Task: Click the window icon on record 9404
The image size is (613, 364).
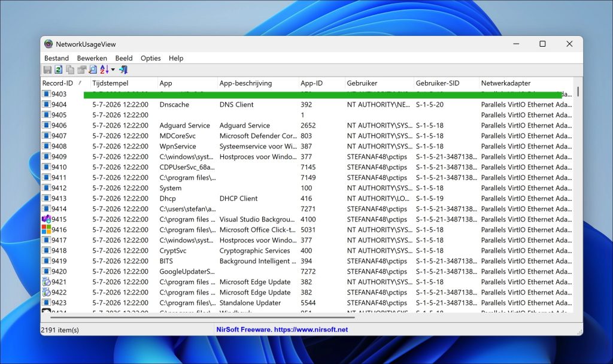Action: (46, 104)
